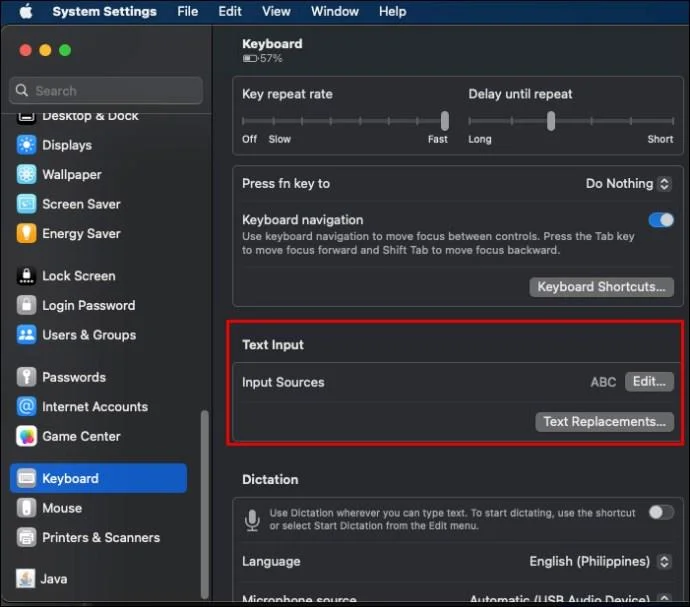Click the Energy Saver lightbulb icon
This screenshot has width=690, height=607.
26,233
